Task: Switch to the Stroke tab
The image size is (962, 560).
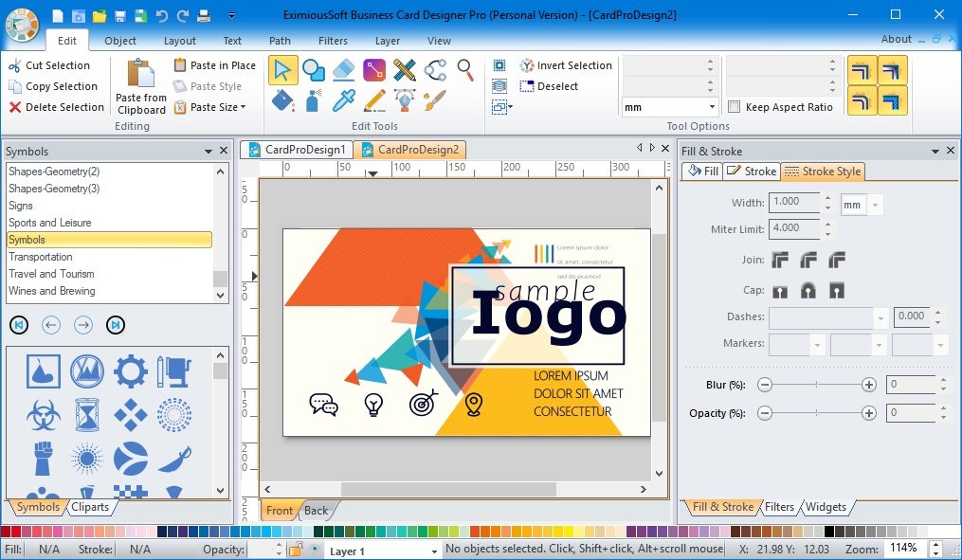Action: pyautogui.click(x=752, y=172)
